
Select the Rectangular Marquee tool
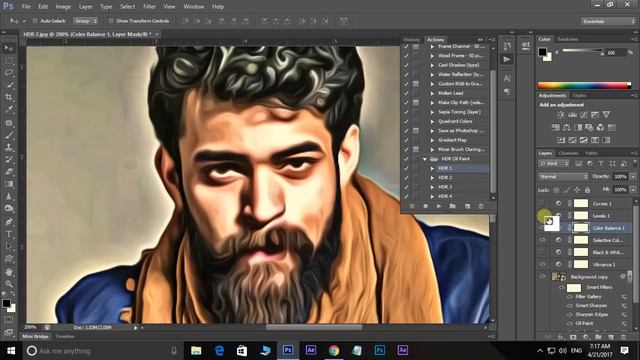[9, 60]
